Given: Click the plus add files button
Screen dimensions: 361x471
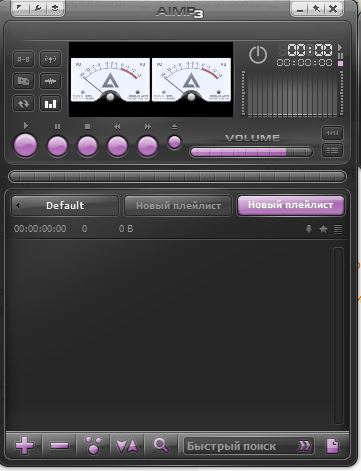Looking at the screenshot, I should (25, 445).
